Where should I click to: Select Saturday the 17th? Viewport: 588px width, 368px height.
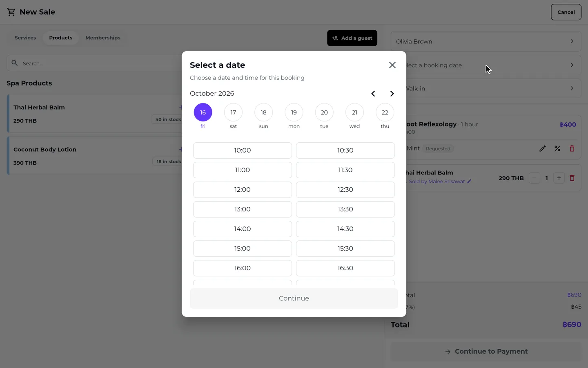[233, 112]
